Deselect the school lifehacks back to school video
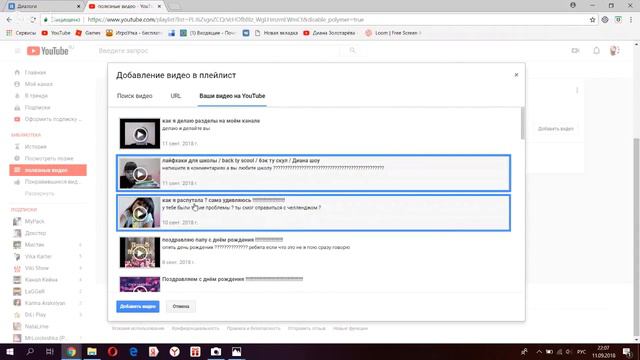 (313, 173)
